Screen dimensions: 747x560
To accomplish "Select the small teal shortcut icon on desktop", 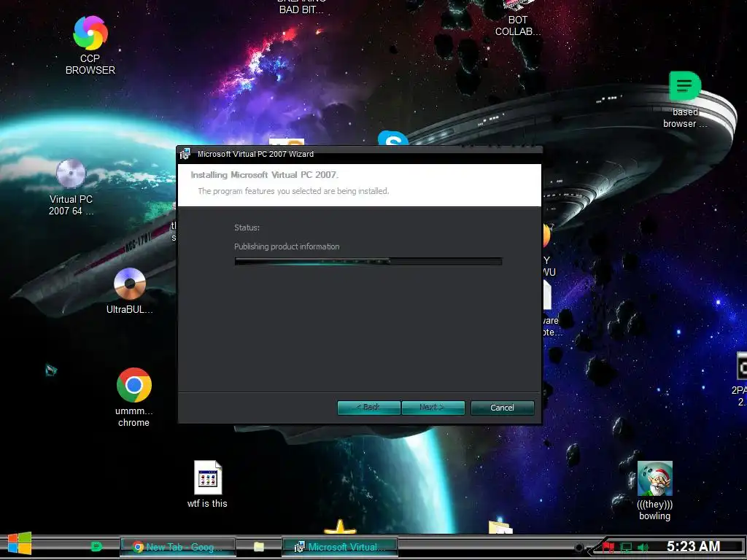I will pos(51,370).
